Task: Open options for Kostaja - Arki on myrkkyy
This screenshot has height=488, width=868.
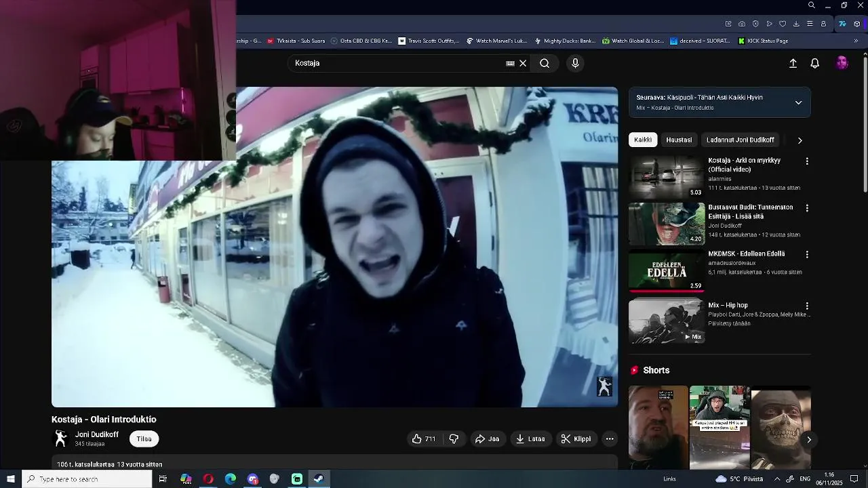Action: pos(807,161)
